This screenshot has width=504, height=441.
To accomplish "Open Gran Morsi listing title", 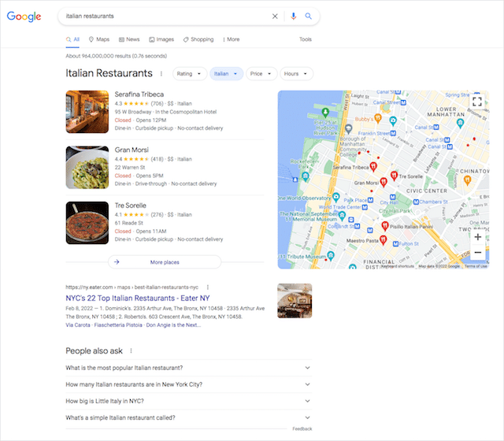I will (132, 150).
